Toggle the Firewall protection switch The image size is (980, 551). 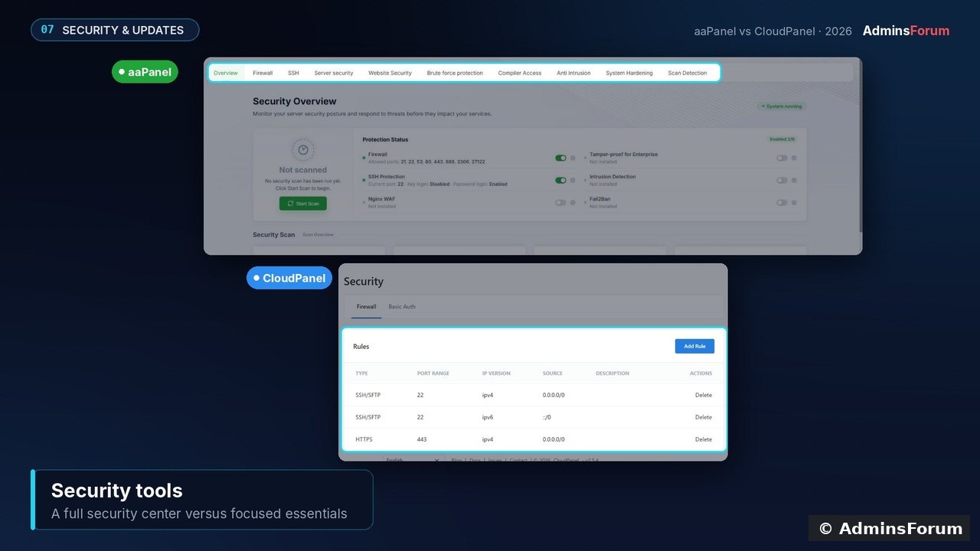(x=560, y=158)
